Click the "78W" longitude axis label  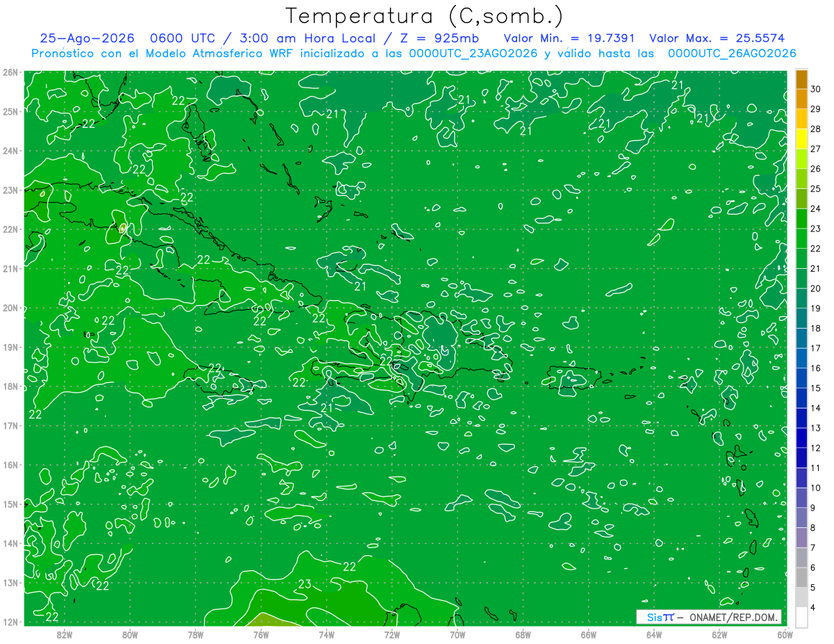195,634
